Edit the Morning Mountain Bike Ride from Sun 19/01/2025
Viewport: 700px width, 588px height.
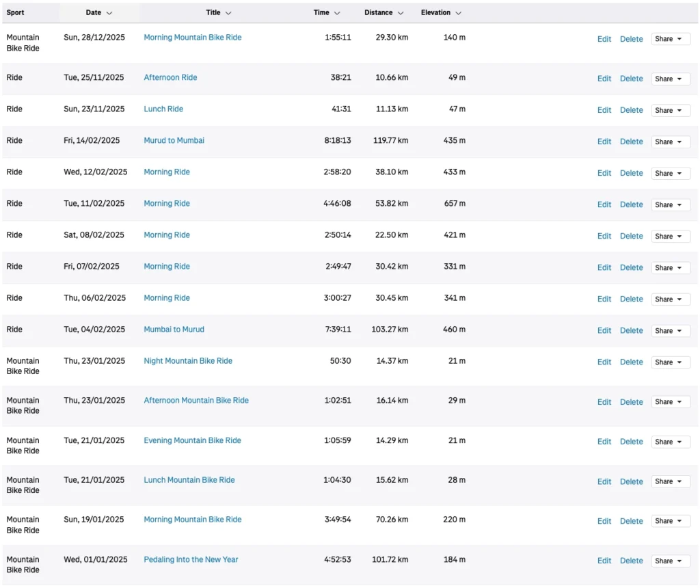click(604, 521)
